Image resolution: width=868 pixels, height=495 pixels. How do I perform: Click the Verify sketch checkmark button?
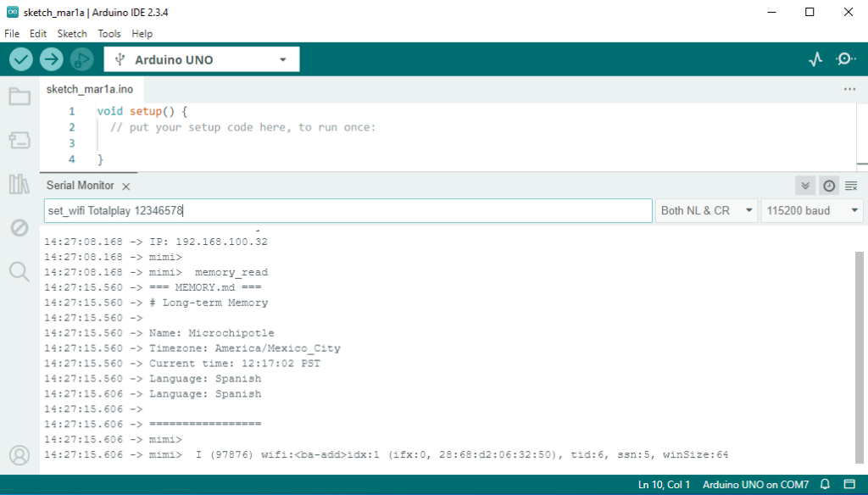coord(21,59)
